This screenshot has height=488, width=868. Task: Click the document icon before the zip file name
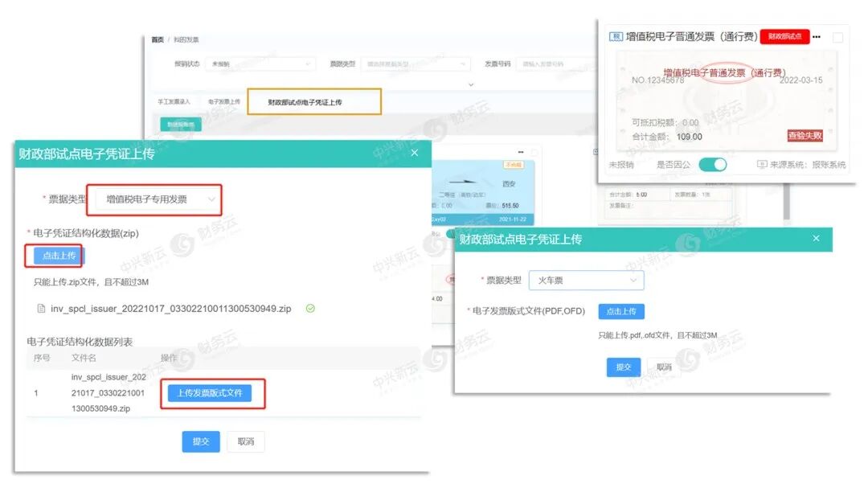[41, 309]
